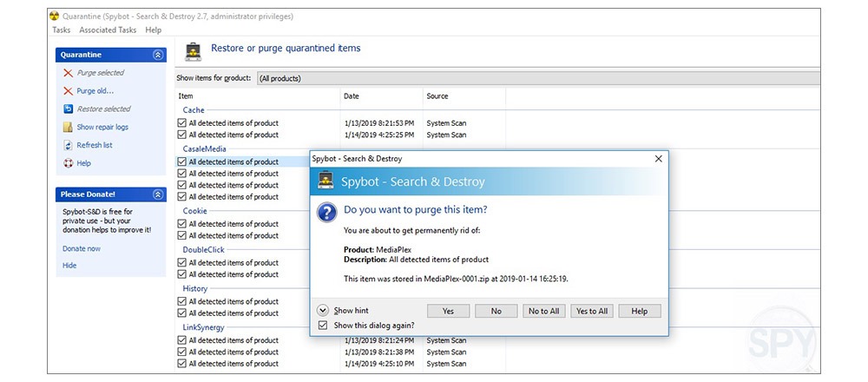Uncheck first Cookie detected items checkbox
This screenshot has width=868, height=382.
point(181,224)
